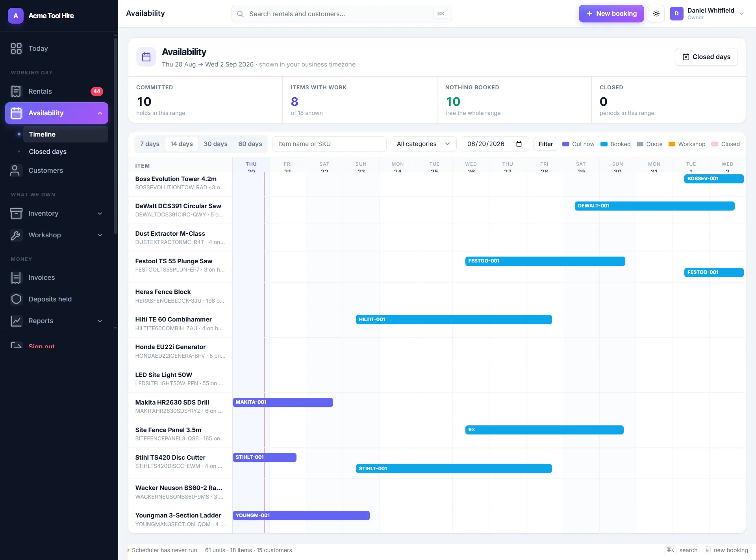This screenshot has width=756, height=560.
Task: Click the Reports chart icon
Action: [x=16, y=321]
